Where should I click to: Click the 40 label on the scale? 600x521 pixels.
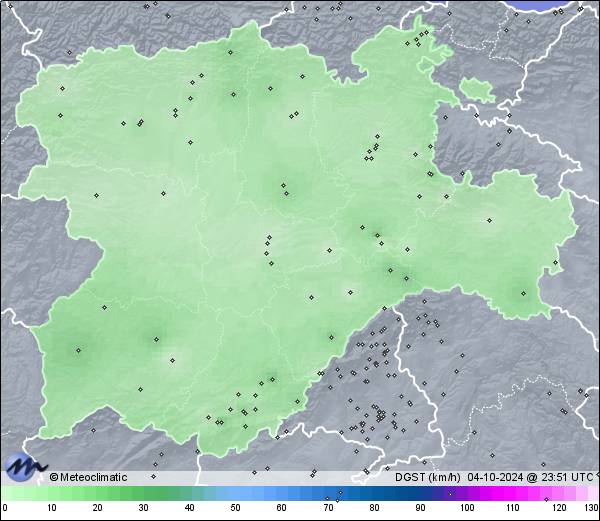point(189,508)
